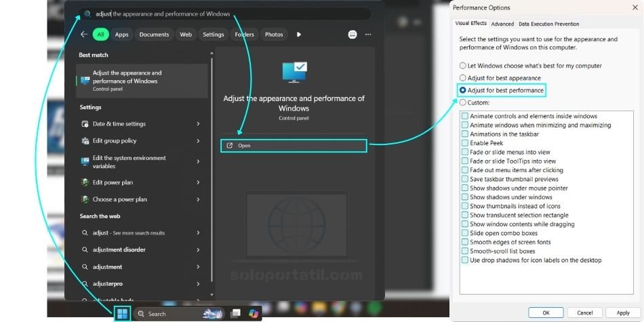The image size is (644, 322).
Task: Select the Adjust for best performance radio button
Action: (463, 90)
